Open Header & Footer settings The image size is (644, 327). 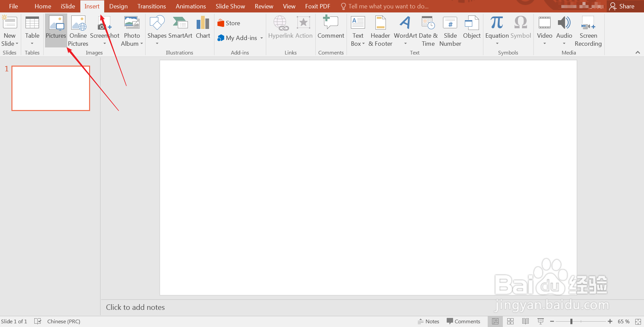(x=380, y=31)
